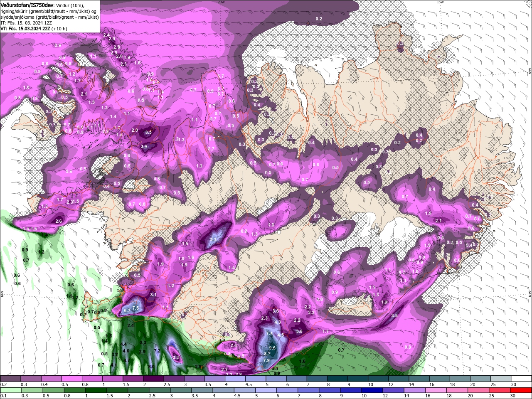Viewport: 532px width, 399px height.
Task: Click the 4.6 rain value on map
Action: (x=126, y=351)
